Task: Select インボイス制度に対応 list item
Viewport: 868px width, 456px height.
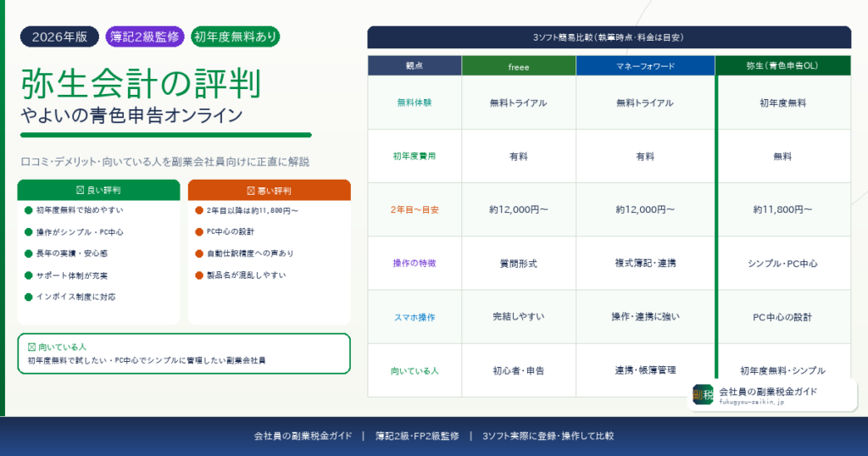Action: [70, 297]
